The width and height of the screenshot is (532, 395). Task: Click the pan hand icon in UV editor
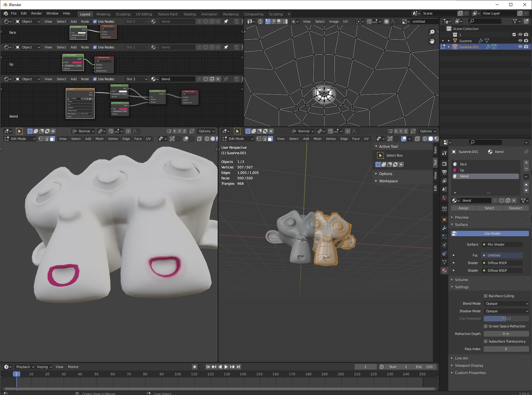(432, 41)
